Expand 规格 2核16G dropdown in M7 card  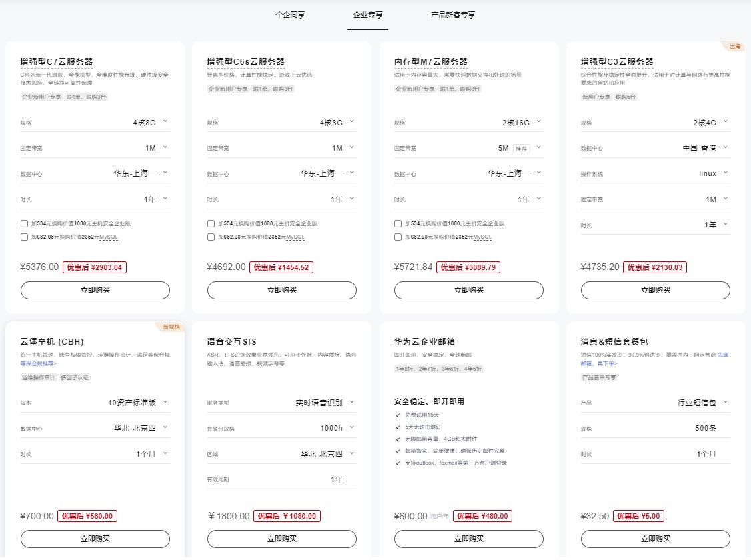point(468,123)
